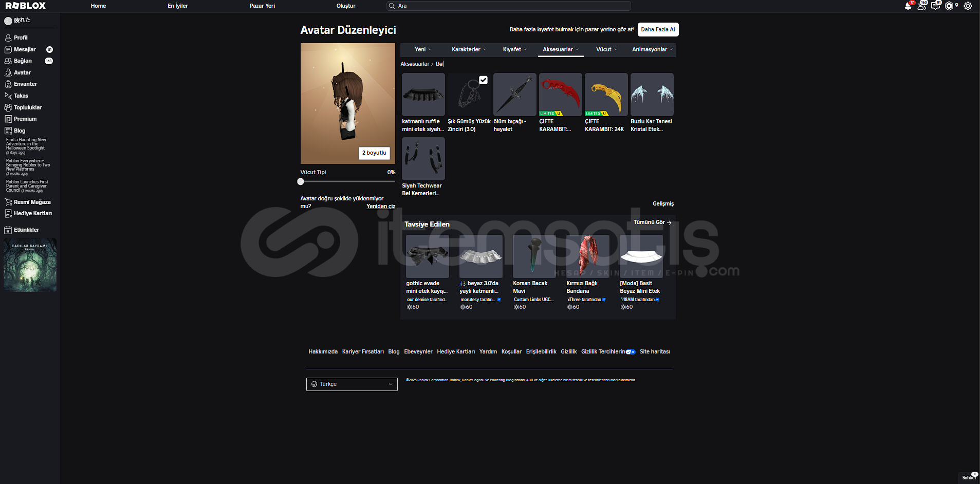Go to Home in top navigation
Viewport: 980px width, 484px height.
98,6
